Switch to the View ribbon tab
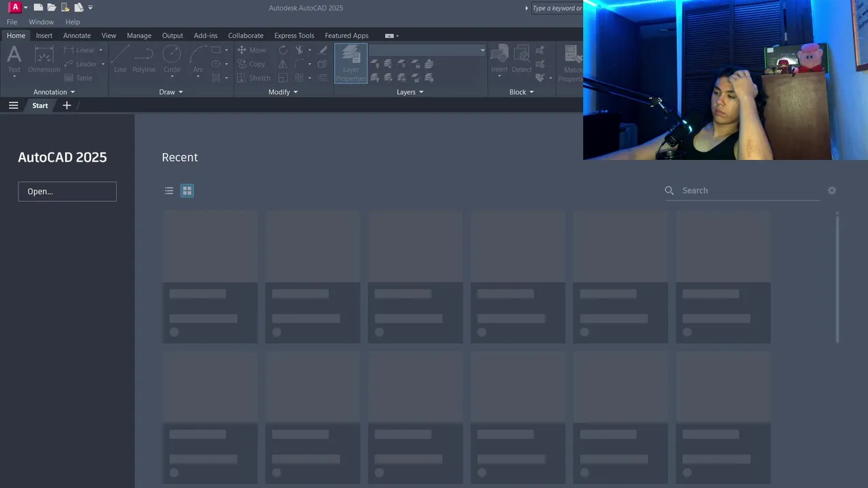The image size is (868, 488). (x=109, y=36)
